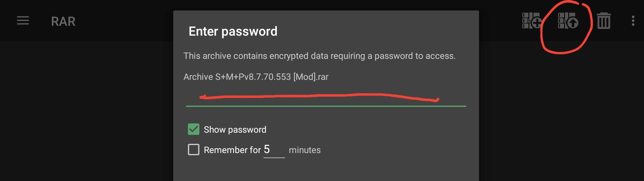Tap the Show password label text
This screenshot has height=181, width=644.
coord(235,130)
